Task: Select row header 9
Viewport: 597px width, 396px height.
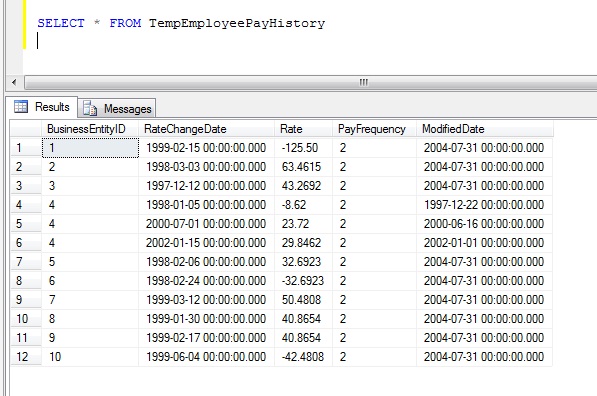Action: [26, 300]
